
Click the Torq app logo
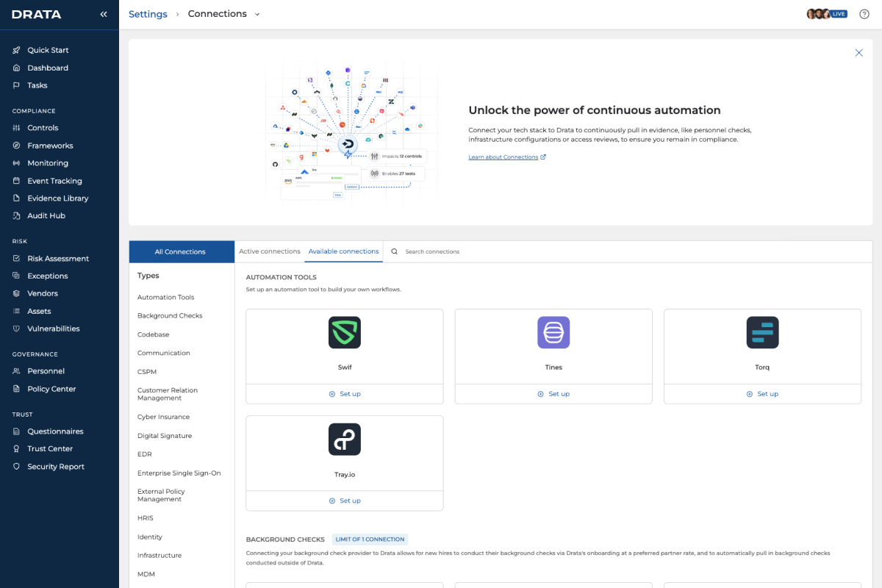coord(762,332)
